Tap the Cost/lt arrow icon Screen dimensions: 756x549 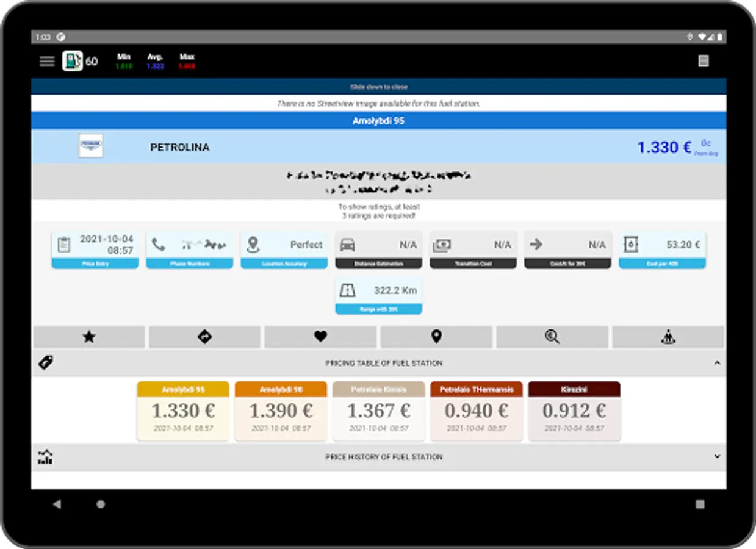(x=536, y=245)
